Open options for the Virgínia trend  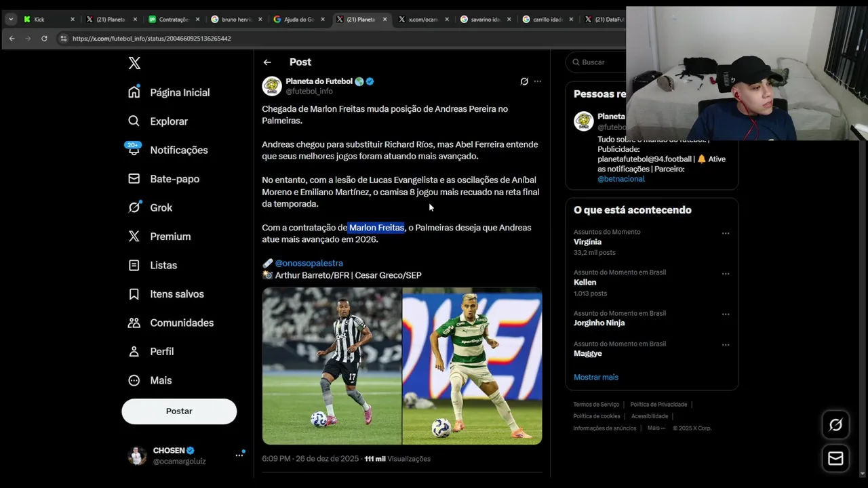click(x=726, y=233)
